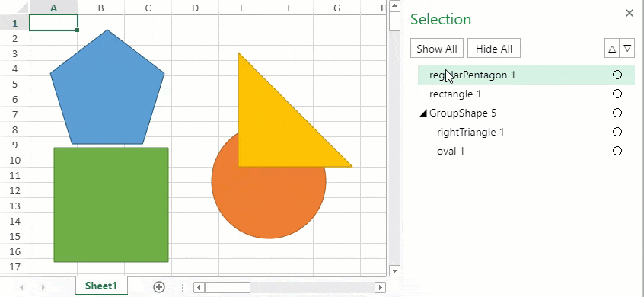
Task: Click vertical scrollbar down arrow
Action: pyautogui.click(x=394, y=270)
